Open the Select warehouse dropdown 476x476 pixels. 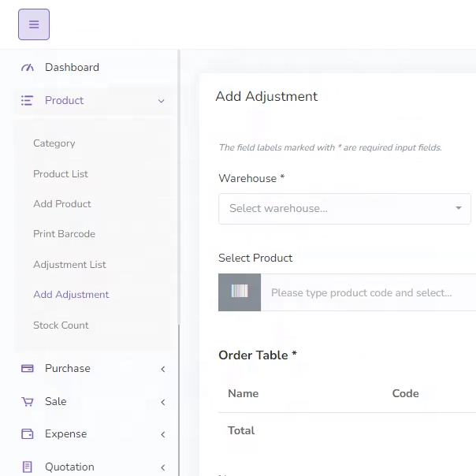tap(344, 209)
